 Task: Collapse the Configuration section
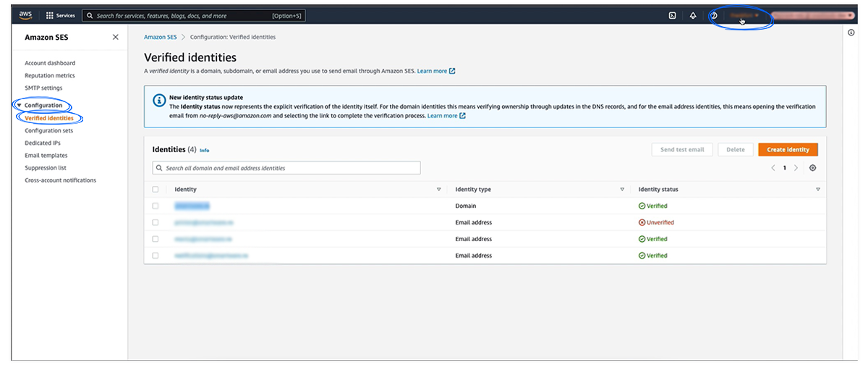pos(20,106)
